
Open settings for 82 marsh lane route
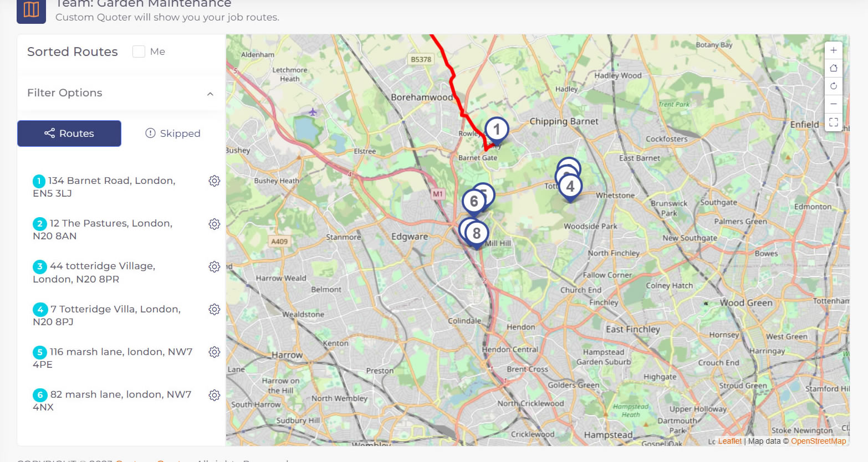tap(215, 395)
